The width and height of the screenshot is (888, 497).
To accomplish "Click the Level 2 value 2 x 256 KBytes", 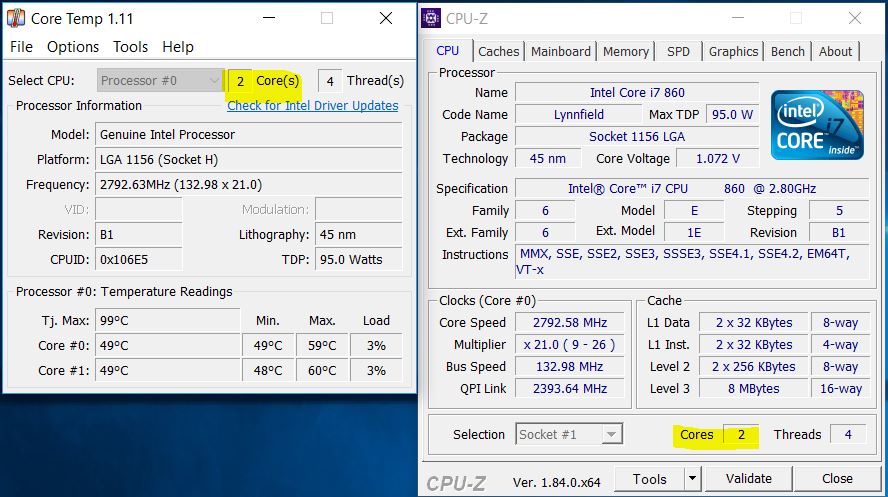I will 754,367.
